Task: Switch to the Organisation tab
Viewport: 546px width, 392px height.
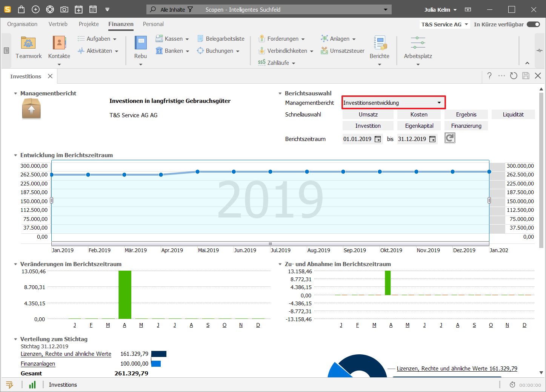Action: tap(22, 24)
